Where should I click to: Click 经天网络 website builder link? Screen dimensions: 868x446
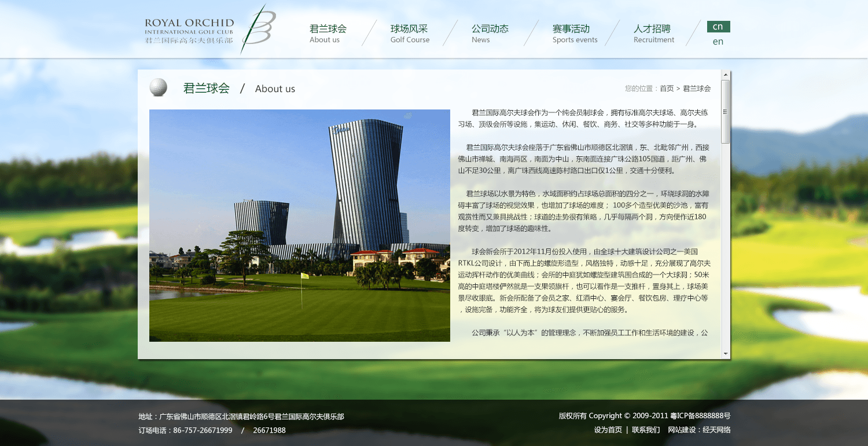716,430
